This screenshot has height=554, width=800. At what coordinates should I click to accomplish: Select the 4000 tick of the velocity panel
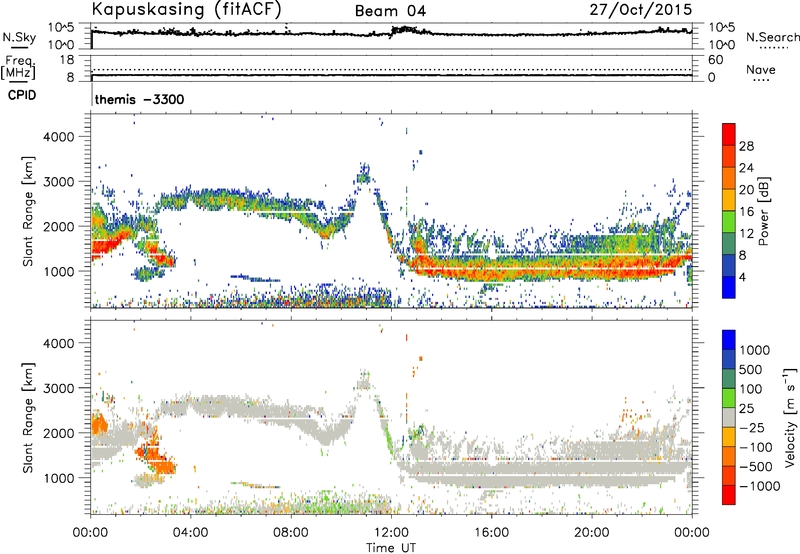coord(58,343)
